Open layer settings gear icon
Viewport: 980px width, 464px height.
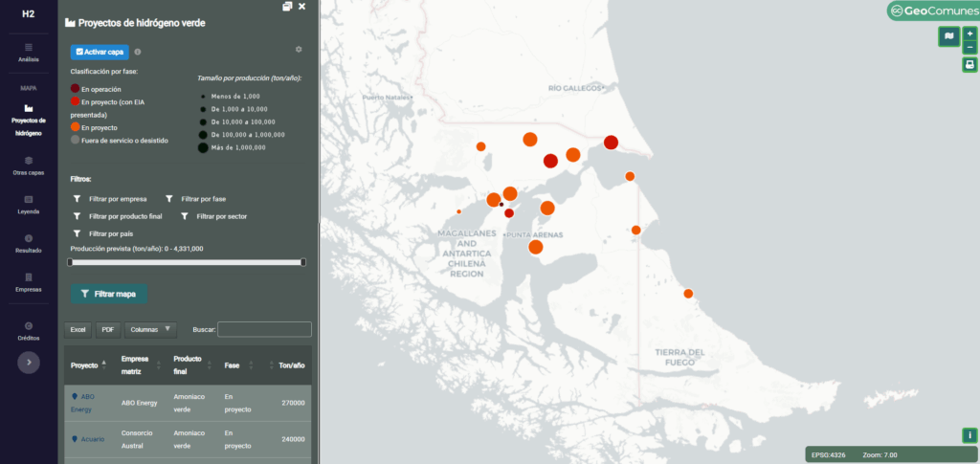pos(299,49)
